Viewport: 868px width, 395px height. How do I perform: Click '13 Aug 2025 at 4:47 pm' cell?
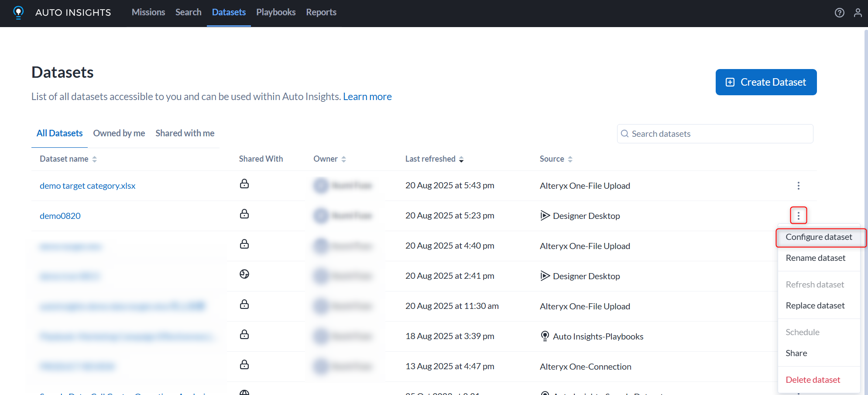(449, 366)
